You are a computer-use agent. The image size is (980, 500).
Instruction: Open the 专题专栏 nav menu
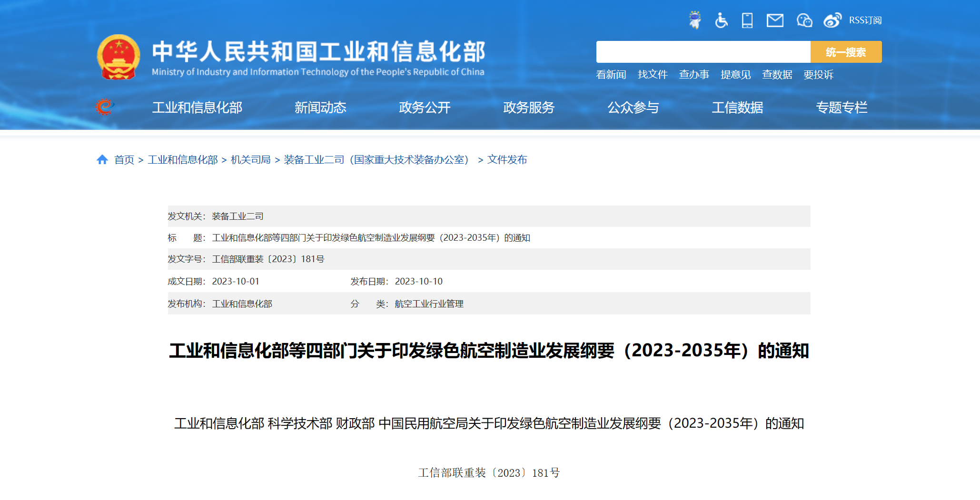841,108
